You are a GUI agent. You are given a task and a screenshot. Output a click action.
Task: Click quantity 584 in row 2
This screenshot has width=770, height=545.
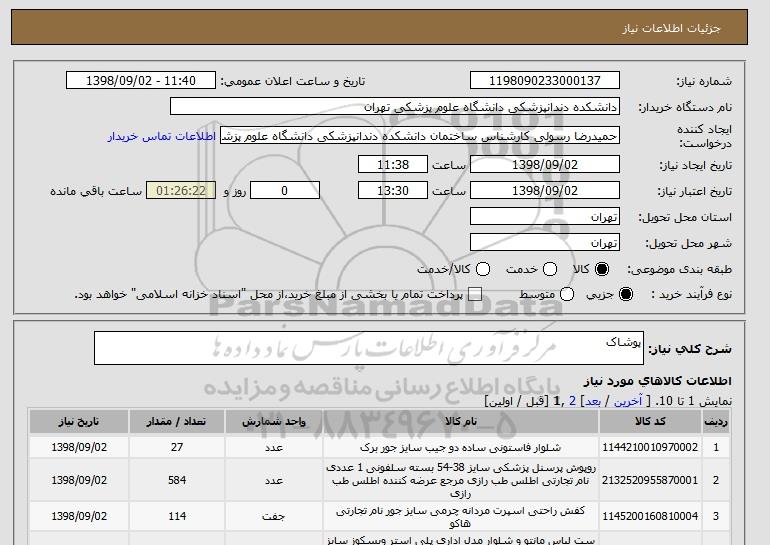pos(177,480)
